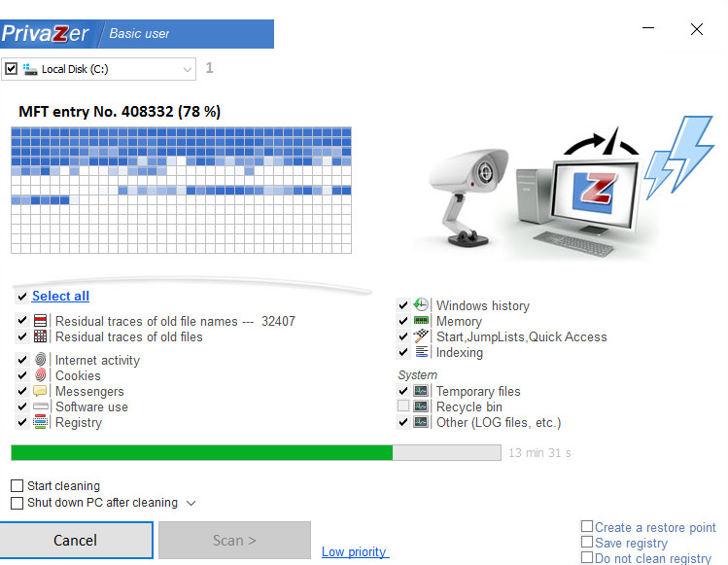
Task: Click the Residual traces of old files grid icon
Action: click(x=41, y=336)
